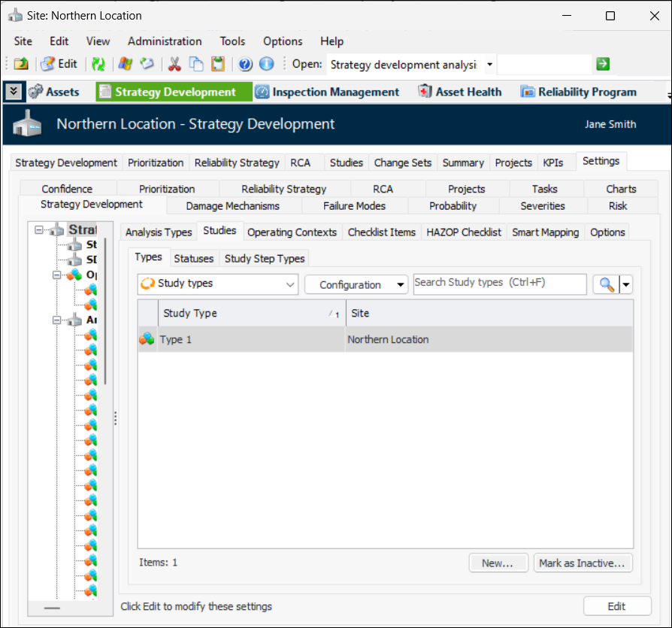672x628 pixels.
Task: Click the magnifying glass search icon
Action: tap(604, 284)
